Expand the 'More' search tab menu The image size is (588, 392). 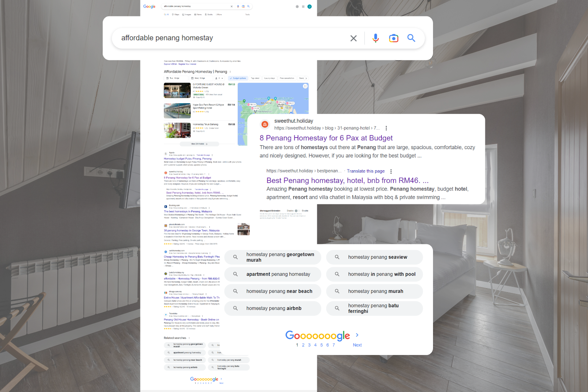(x=219, y=15)
